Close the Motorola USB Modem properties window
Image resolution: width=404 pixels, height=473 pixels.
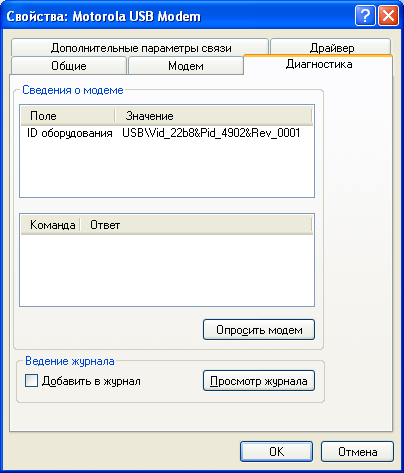(x=388, y=15)
